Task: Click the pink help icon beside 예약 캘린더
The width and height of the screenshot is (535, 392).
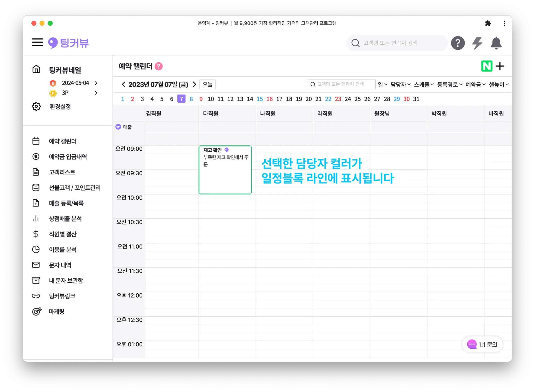Action: coord(159,66)
